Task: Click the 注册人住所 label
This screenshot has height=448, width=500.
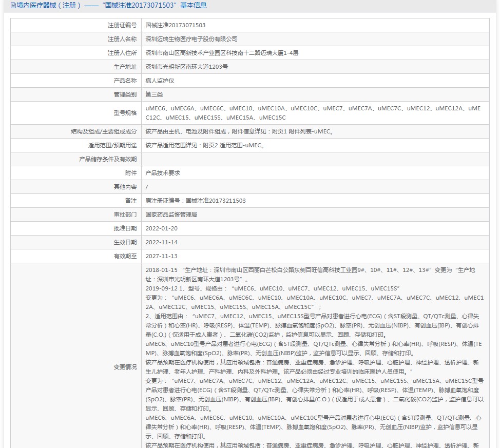Action: pyautogui.click(x=122, y=53)
